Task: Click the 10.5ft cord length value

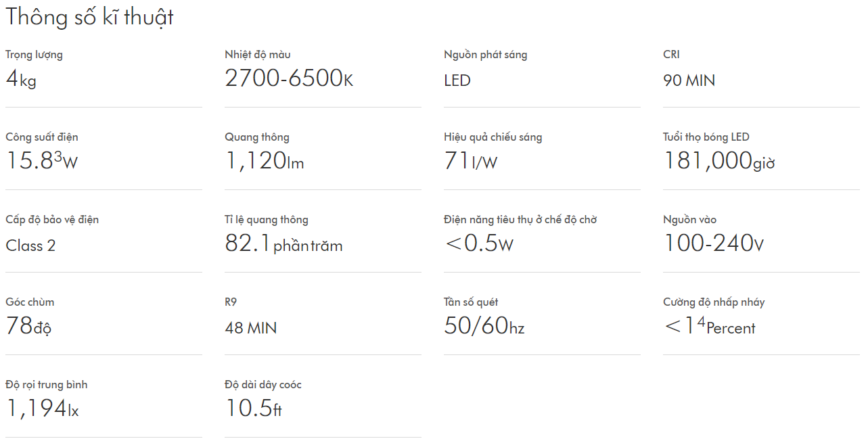Action: point(253,409)
